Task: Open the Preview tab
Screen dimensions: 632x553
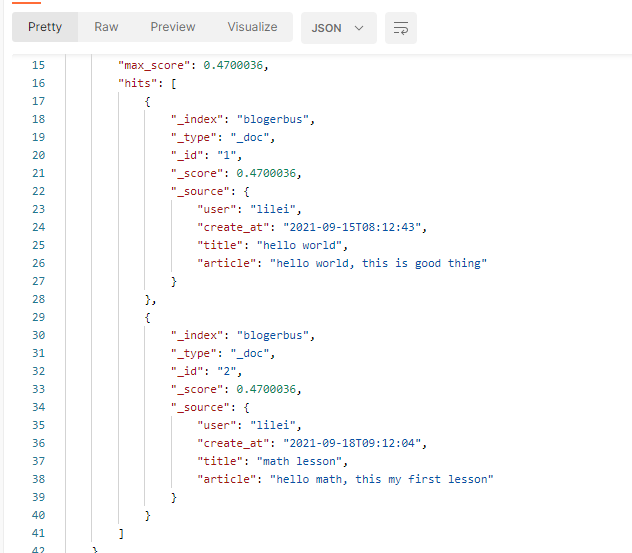Action: [x=173, y=27]
